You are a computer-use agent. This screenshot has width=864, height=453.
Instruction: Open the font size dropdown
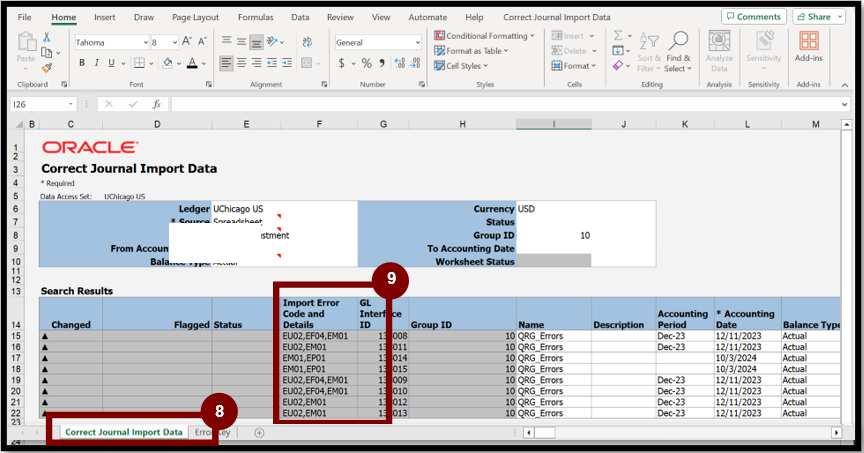(x=175, y=42)
